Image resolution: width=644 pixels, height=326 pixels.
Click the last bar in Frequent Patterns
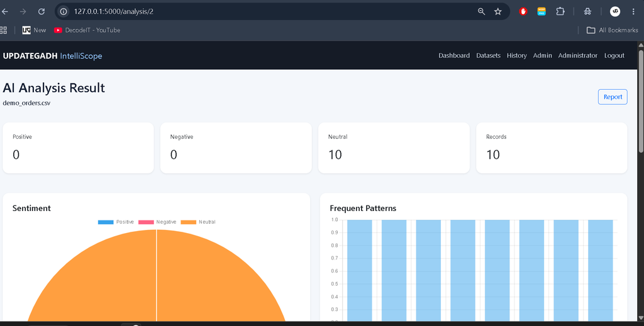601,271
